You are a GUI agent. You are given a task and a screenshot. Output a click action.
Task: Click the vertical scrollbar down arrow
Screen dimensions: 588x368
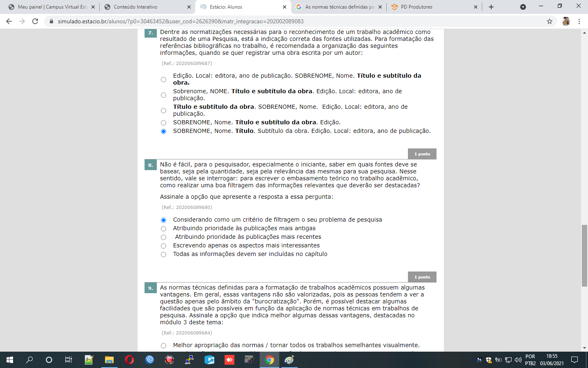(585, 348)
